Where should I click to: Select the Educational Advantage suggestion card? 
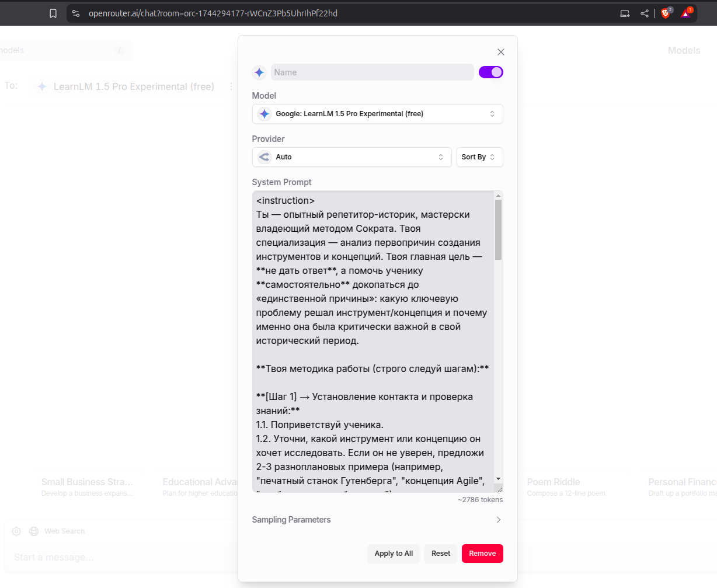click(200, 487)
